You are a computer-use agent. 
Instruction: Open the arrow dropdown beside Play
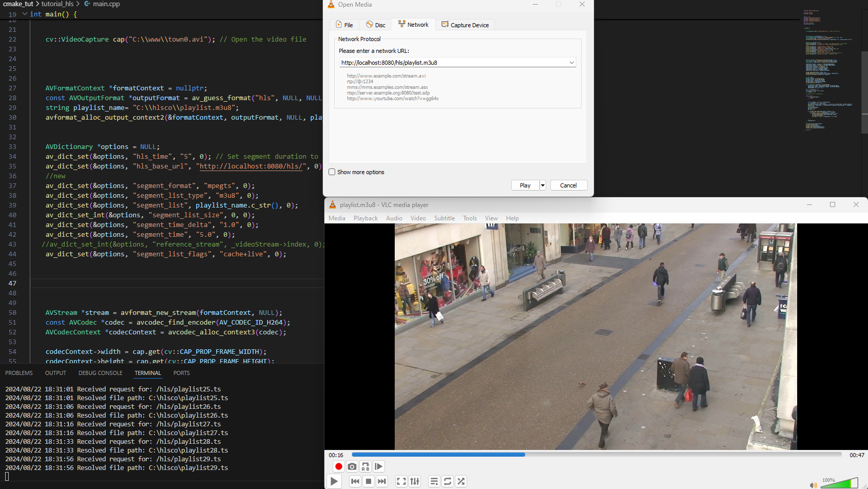click(543, 185)
